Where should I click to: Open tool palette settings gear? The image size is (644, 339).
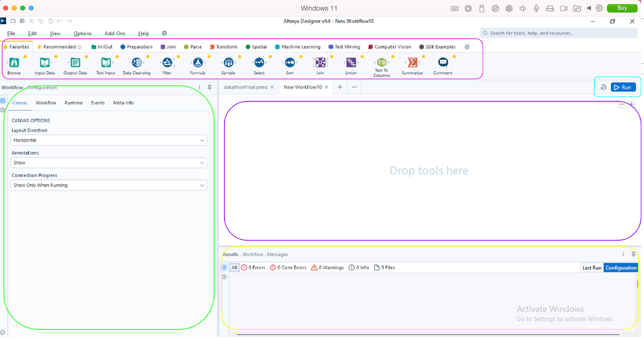[467, 47]
